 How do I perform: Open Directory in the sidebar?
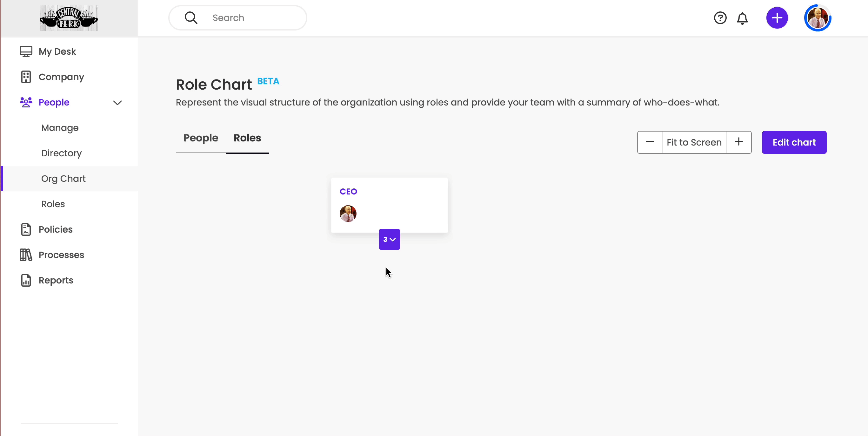(x=61, y=153)
